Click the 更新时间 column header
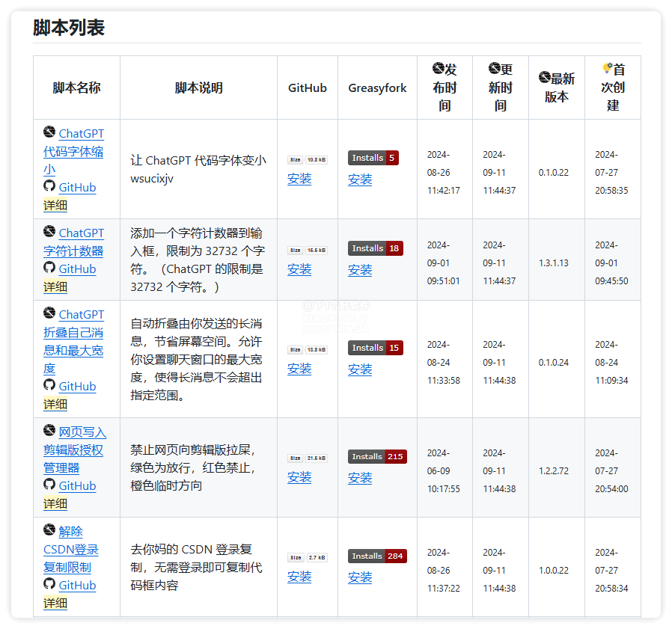Image resolution: width=672 pixels, height=629 pixels. pyautogui.click(x=501, y=88)
